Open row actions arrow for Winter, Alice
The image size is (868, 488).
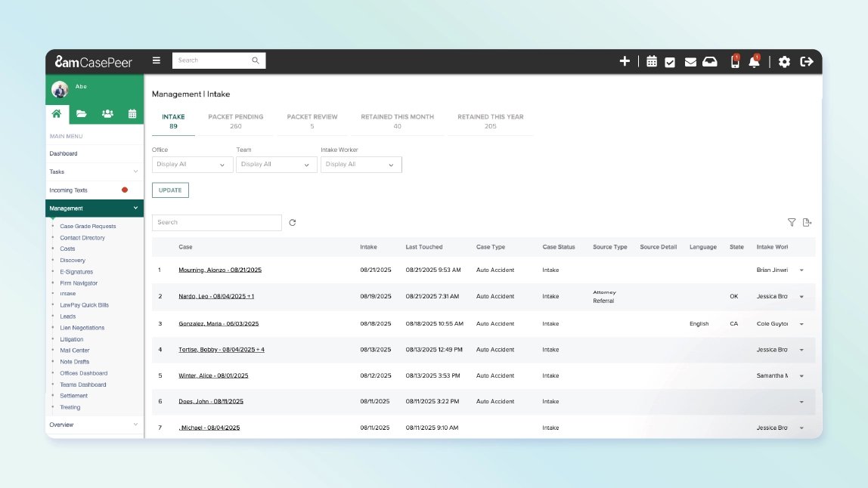(801, 375)
